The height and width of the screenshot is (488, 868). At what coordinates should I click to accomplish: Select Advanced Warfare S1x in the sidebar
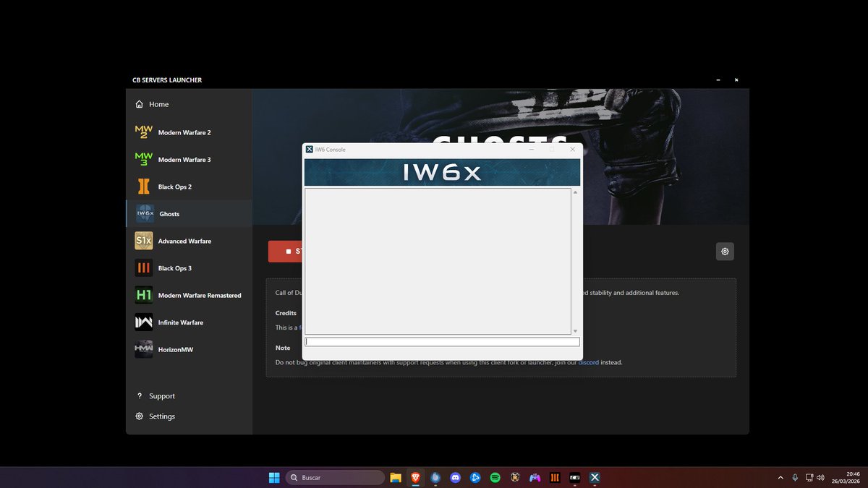tap(189, 241)
